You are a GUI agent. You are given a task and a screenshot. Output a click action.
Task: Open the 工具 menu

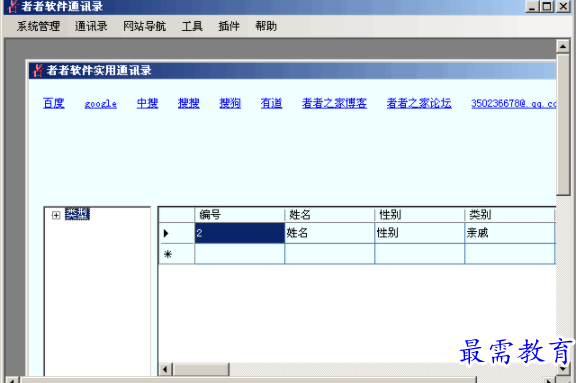(x=192, y=26)
